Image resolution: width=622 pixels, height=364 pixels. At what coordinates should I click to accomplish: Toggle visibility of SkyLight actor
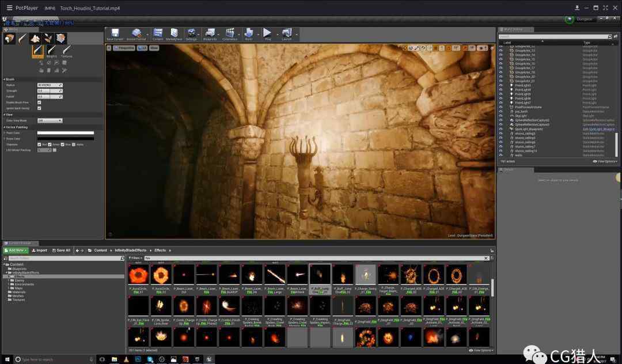click(x=500, y=116)
